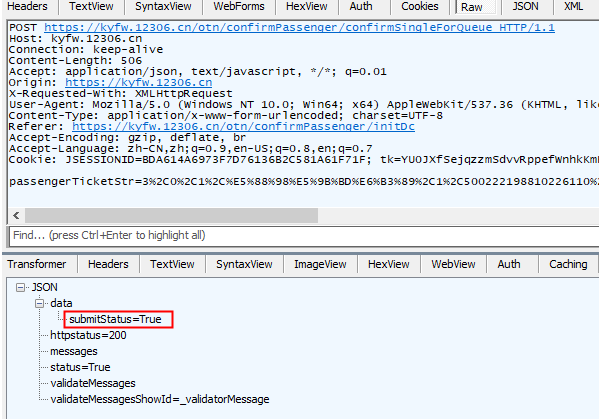Switch to request Headers tab
Screen dimensions: 599x419
coord(28,6)
